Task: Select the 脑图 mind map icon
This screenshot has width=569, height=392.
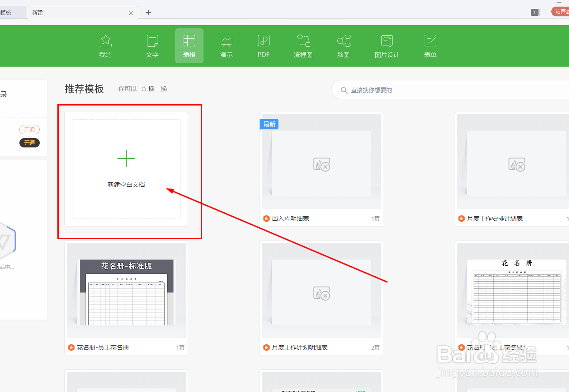Action: coord(343,41)
